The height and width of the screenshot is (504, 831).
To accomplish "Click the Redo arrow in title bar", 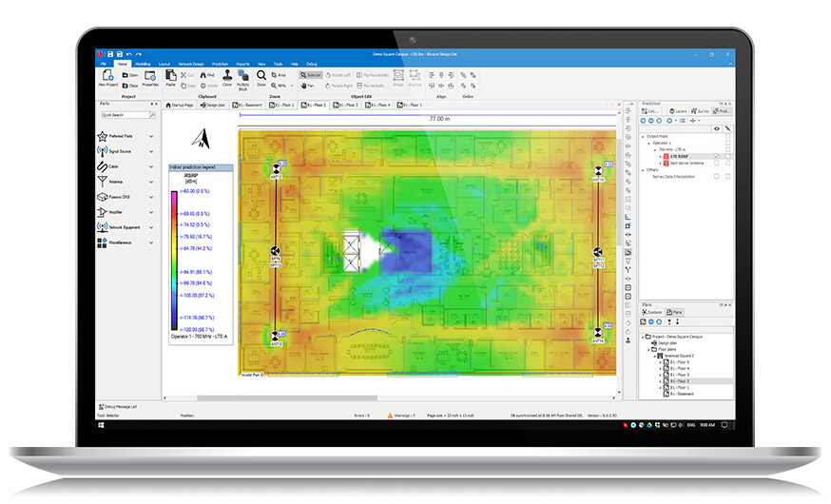I will [x=138, y=54].
